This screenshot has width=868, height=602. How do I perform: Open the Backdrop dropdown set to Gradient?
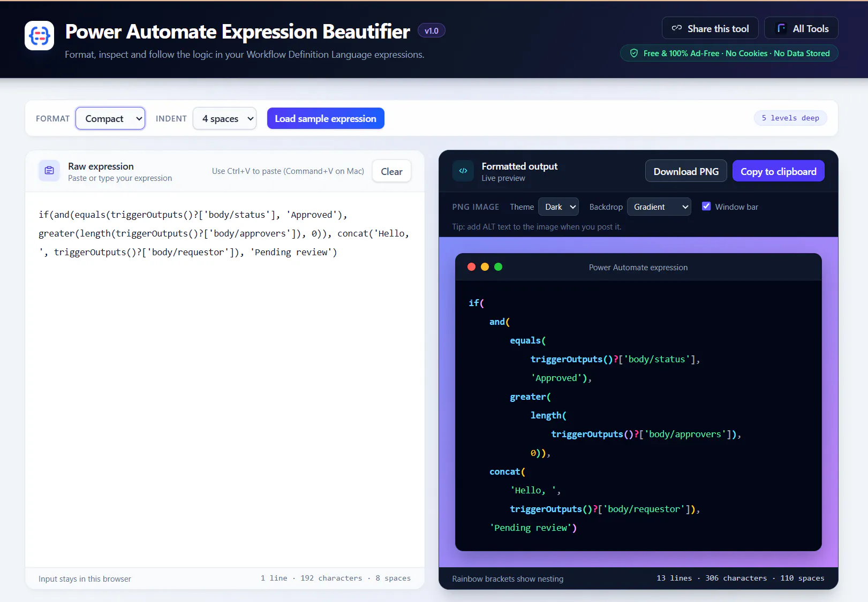659,207
